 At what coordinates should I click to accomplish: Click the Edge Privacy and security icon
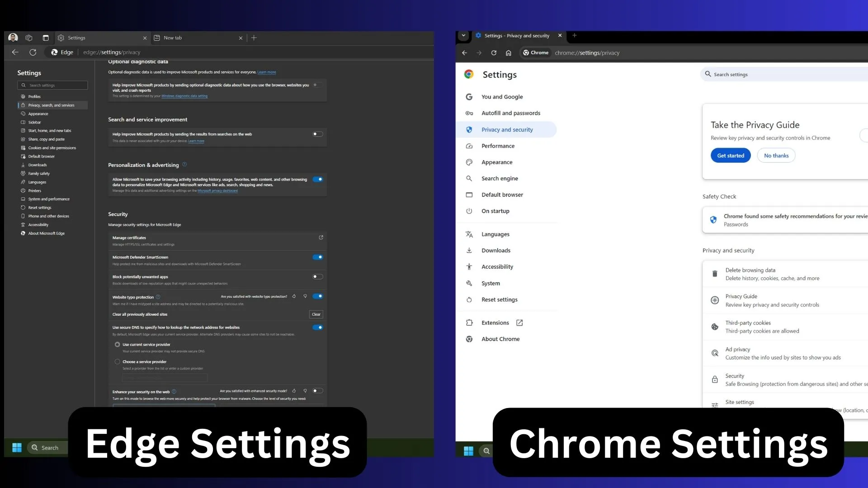(x=23, y=105)
